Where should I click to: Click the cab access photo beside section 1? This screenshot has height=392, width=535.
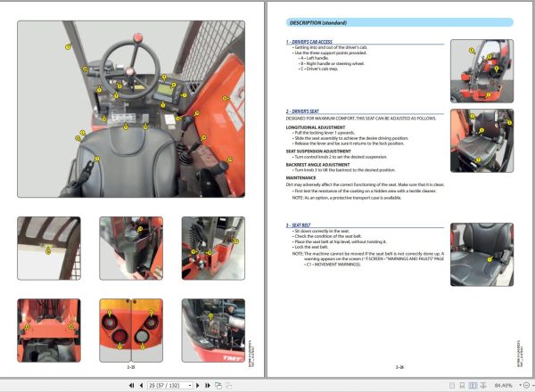481,71
